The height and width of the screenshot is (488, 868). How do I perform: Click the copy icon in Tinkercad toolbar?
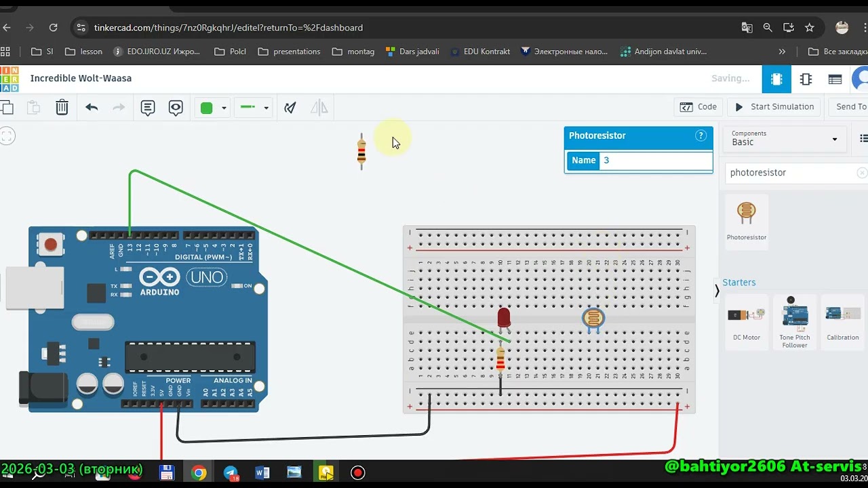pyautogui.click(x=6, y=107)
